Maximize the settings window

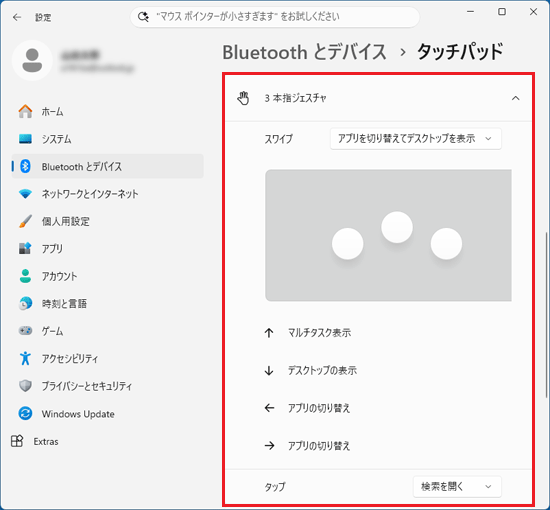point(502,12)
